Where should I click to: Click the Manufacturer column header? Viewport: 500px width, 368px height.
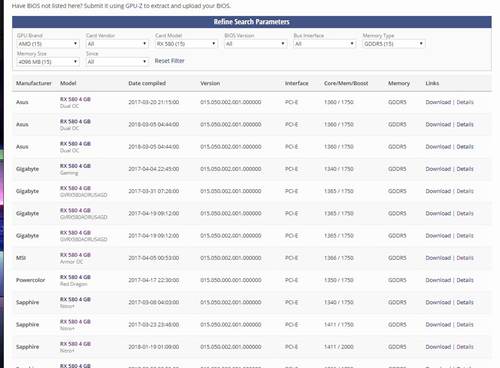point(34,83)
